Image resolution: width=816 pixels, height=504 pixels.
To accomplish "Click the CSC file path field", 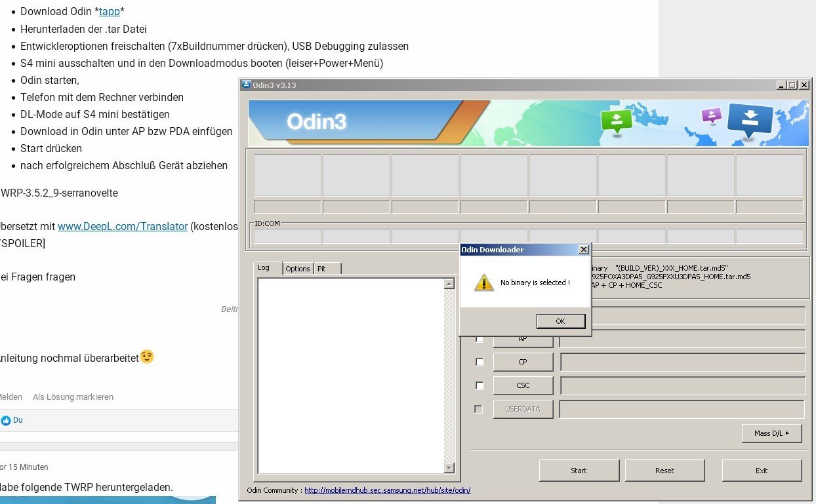I will [x=683, y=385].
